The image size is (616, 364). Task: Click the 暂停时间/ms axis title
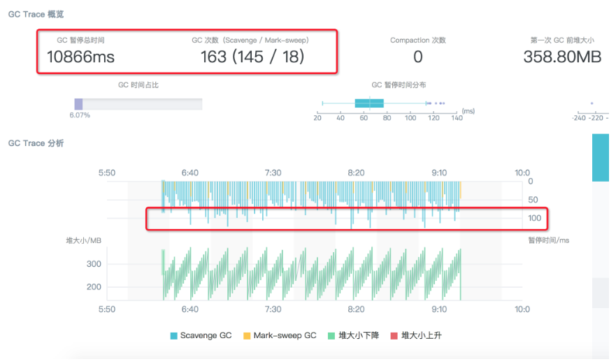(548, 240)
